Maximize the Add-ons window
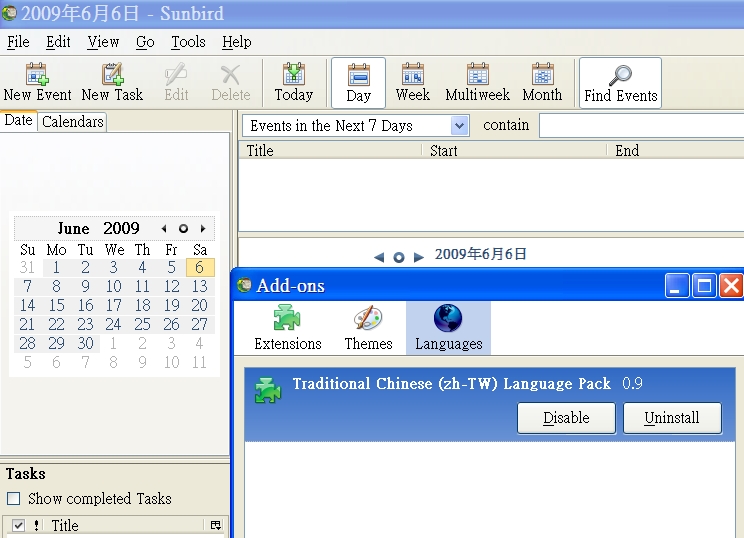Viewport: 744px width, 538px height. (704, 286)
